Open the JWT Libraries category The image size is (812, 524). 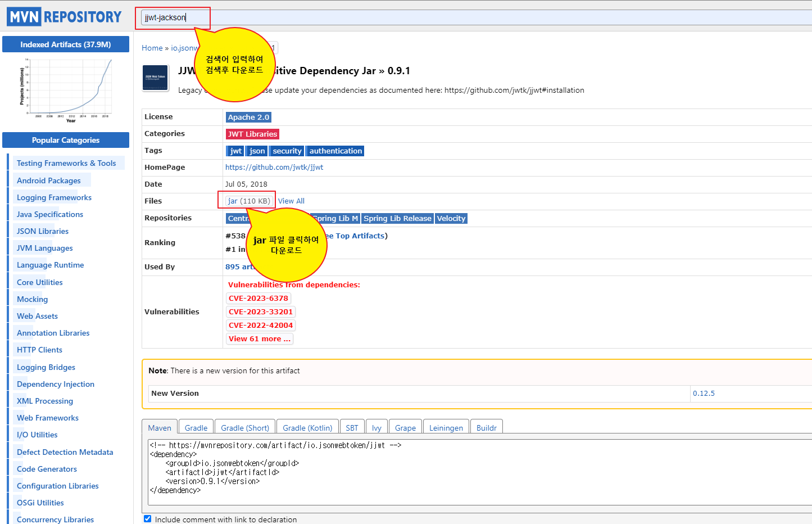pos(252,134)
